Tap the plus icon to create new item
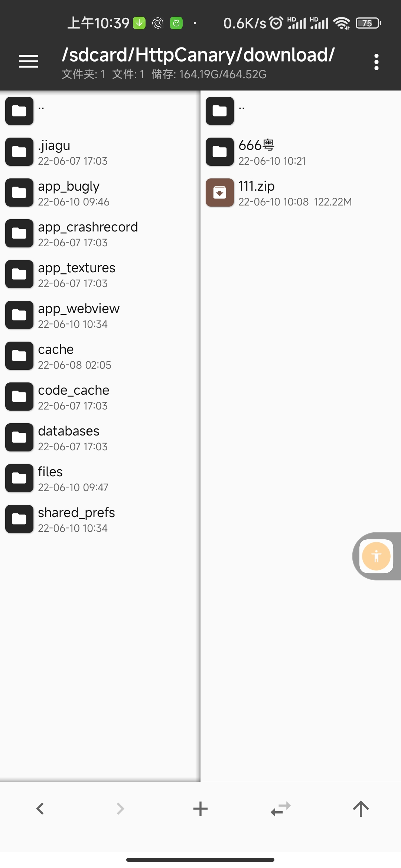 point(200,809)
